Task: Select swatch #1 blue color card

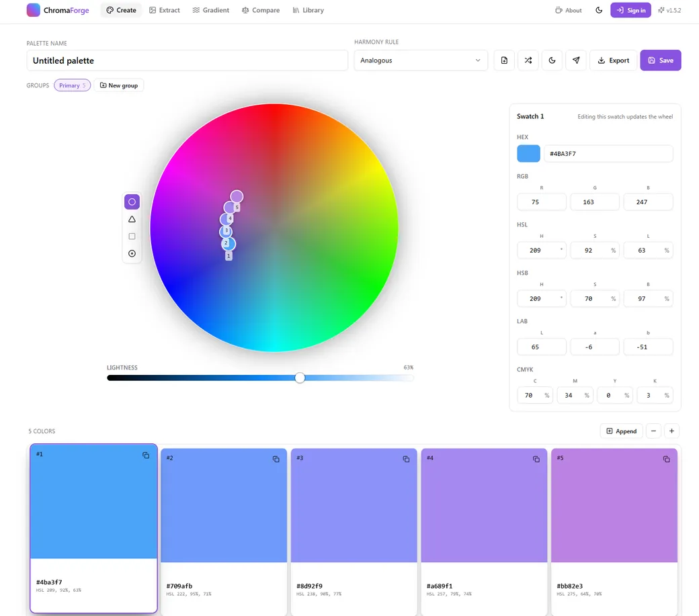Action: [x=93, y=528]
